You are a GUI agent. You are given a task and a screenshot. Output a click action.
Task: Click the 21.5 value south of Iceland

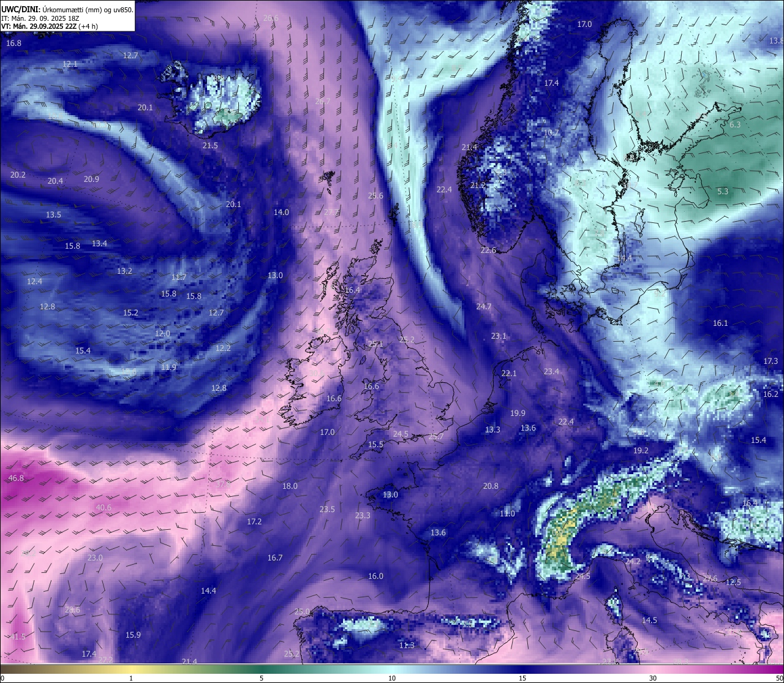point(210,145)
